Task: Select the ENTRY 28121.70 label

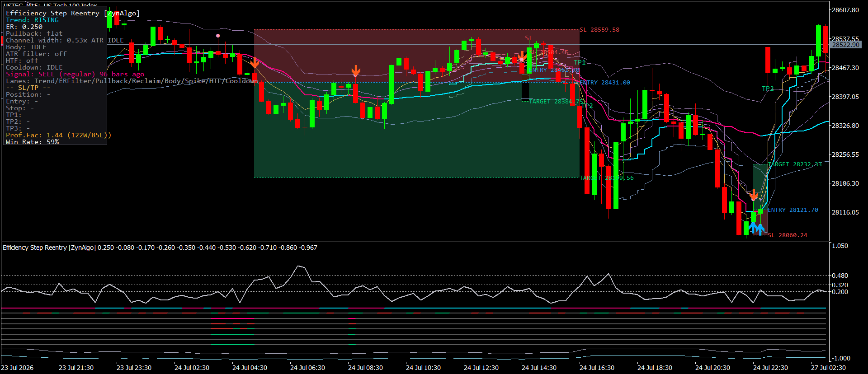Action: (793, 210)
